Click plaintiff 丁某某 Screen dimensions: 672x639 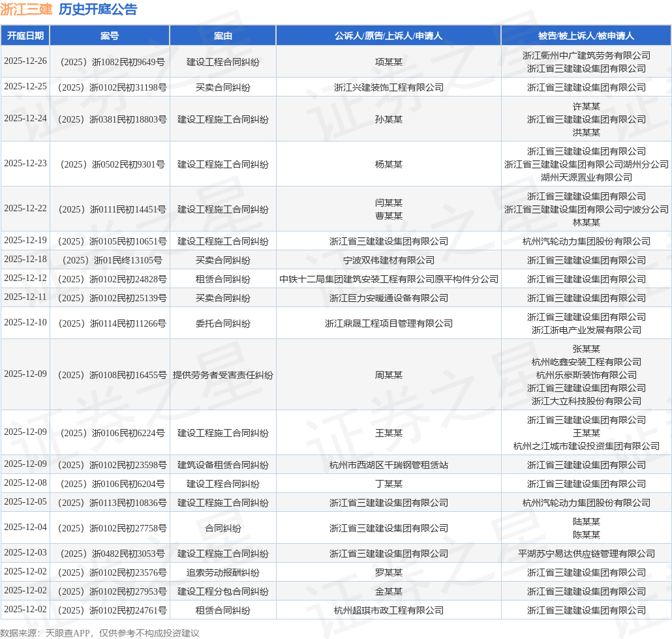pos(389,484)
